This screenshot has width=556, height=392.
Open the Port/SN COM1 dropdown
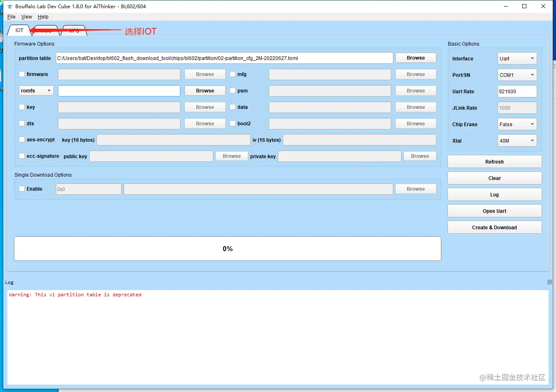click(x=517, y=75)
